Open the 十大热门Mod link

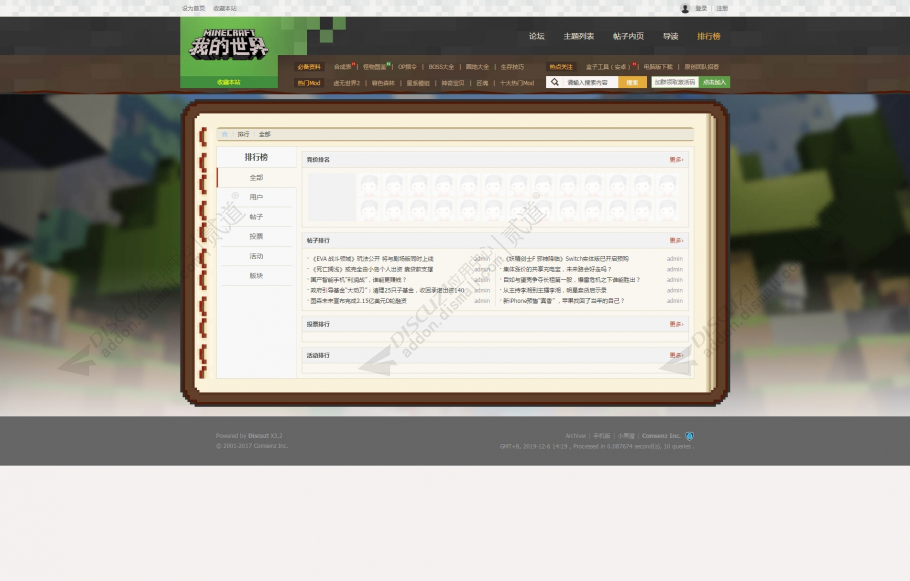pos(517,83)
